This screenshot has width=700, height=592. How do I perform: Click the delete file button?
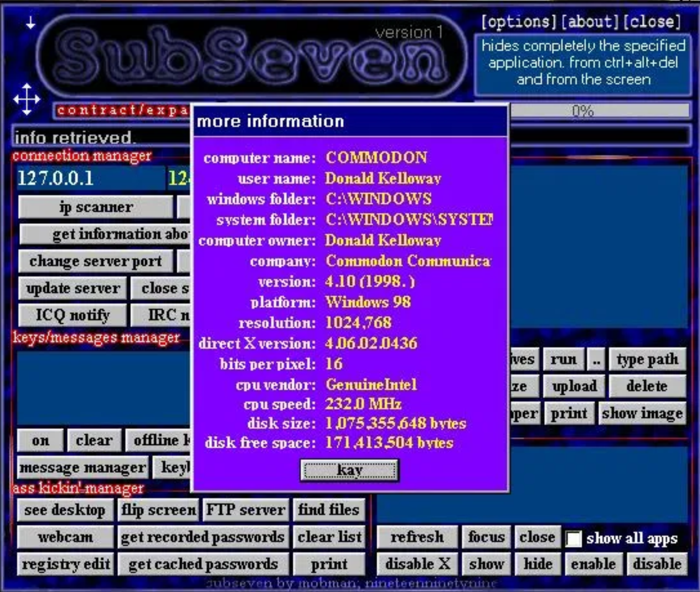click(647, 386)
